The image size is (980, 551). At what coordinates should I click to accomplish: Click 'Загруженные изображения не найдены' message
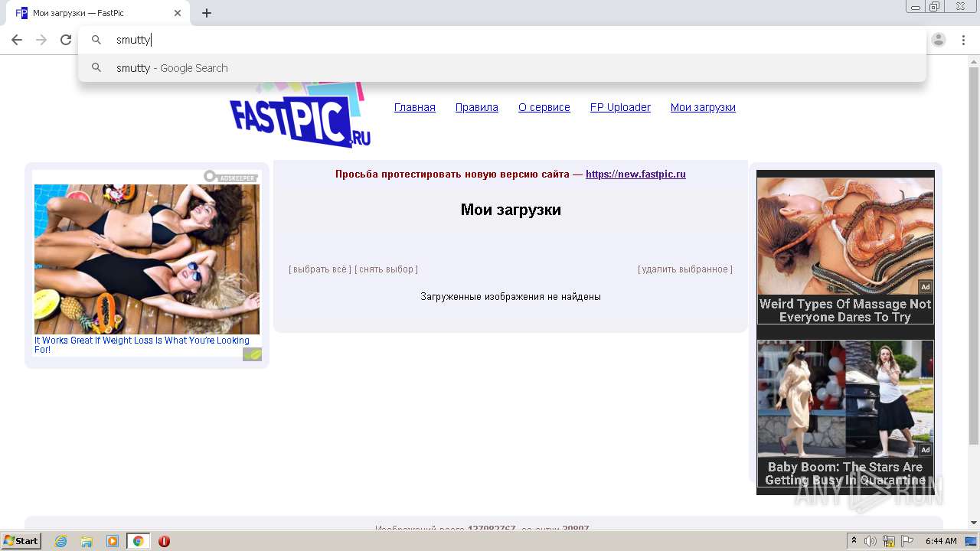(x=511, y=296)
